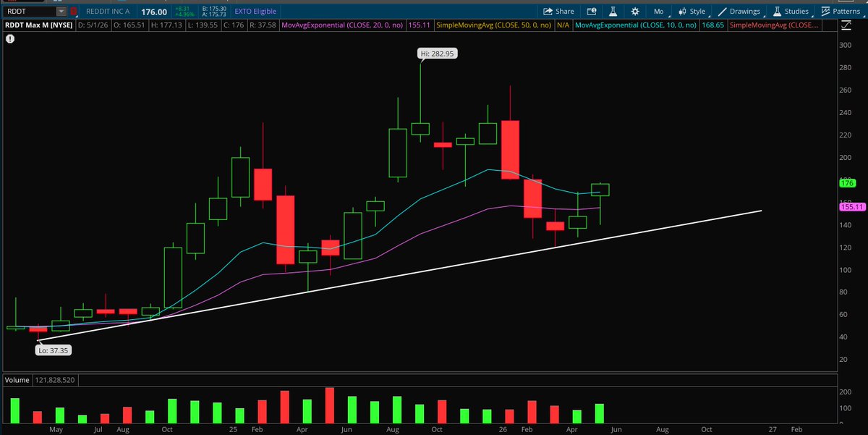Click the Oct label left on time axis
The height and width of the screenshot is (435, 868).
pos(167,428)
